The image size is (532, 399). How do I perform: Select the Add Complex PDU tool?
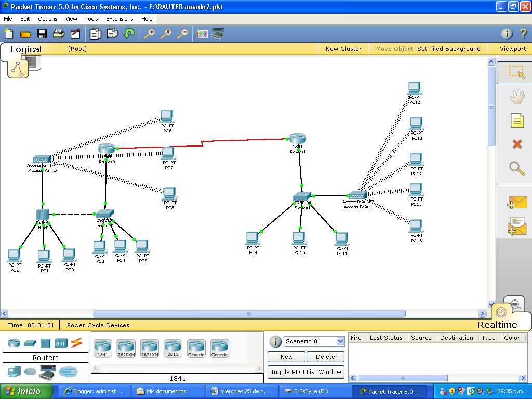coord(516,226)
